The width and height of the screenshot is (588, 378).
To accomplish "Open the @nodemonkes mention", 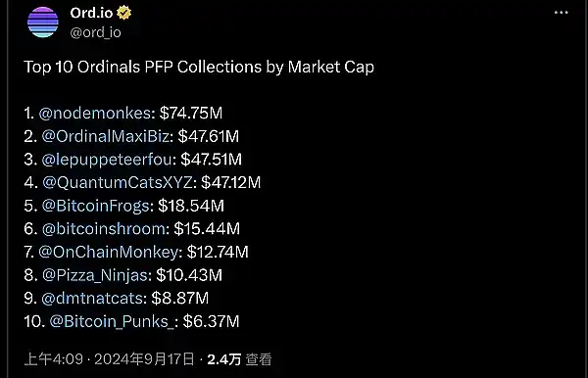I will pos(95,113).
